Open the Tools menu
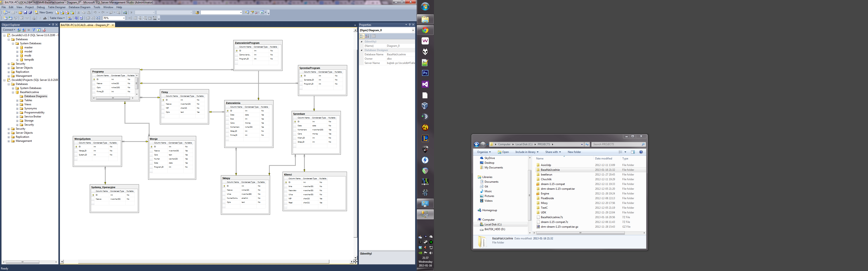The height and width of the screenshot is (271, 868). [97, 7]
